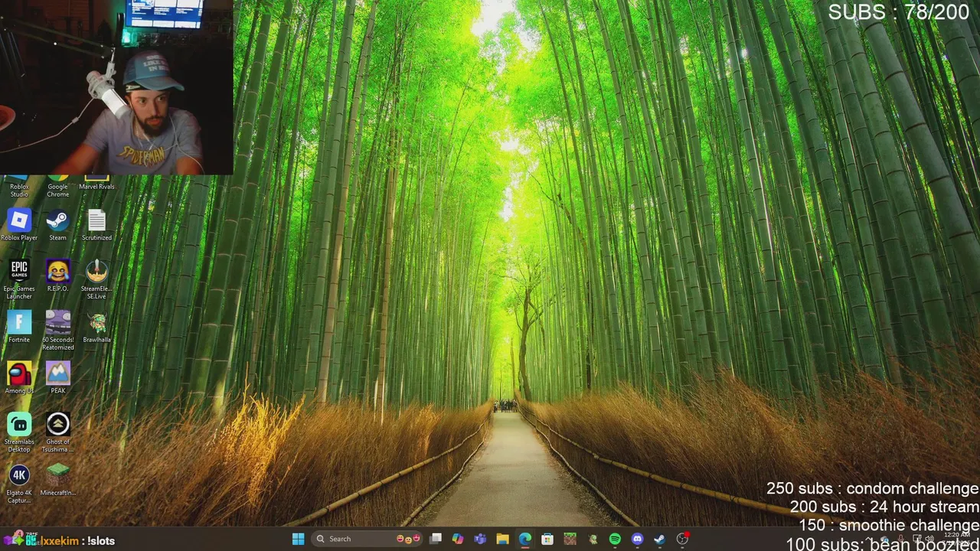Switch to Spotify in the taskbar
Screen dimensions: 980x551
point(615,539)
